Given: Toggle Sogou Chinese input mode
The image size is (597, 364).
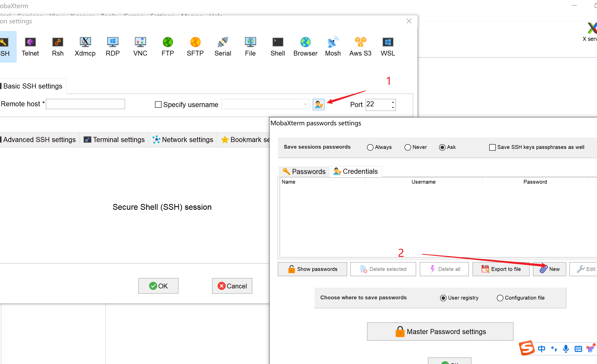Looking at the screenshot, I should (541, 349).
